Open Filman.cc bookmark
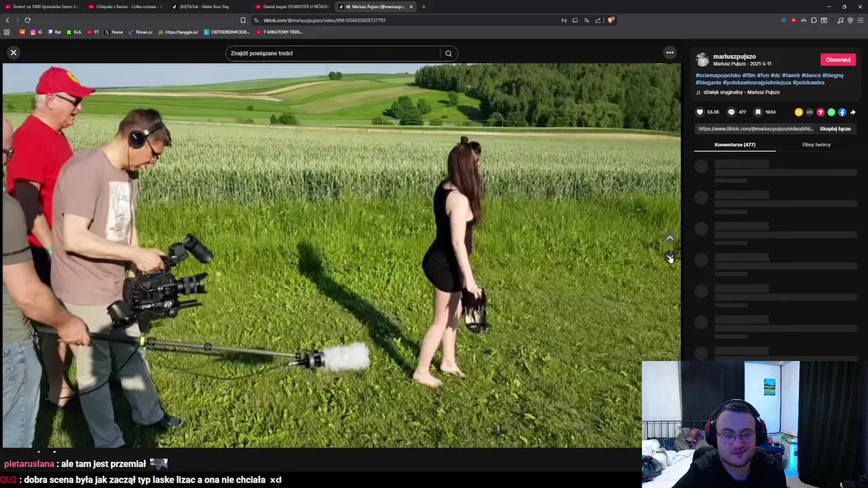The width and height of the screenshot is (868, 488). click(x=141, y=32)
